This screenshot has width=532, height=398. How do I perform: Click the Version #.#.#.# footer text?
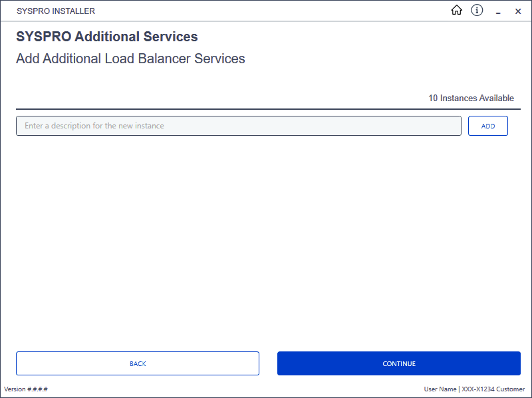[x=26, y=389]
